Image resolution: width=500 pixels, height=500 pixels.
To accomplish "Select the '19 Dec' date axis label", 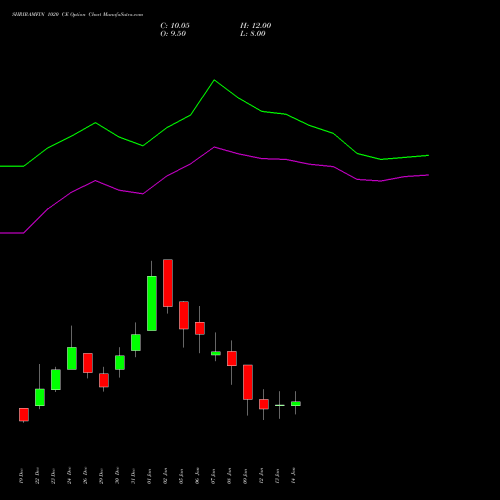I will pyautogui.click(x=22, y=476).
